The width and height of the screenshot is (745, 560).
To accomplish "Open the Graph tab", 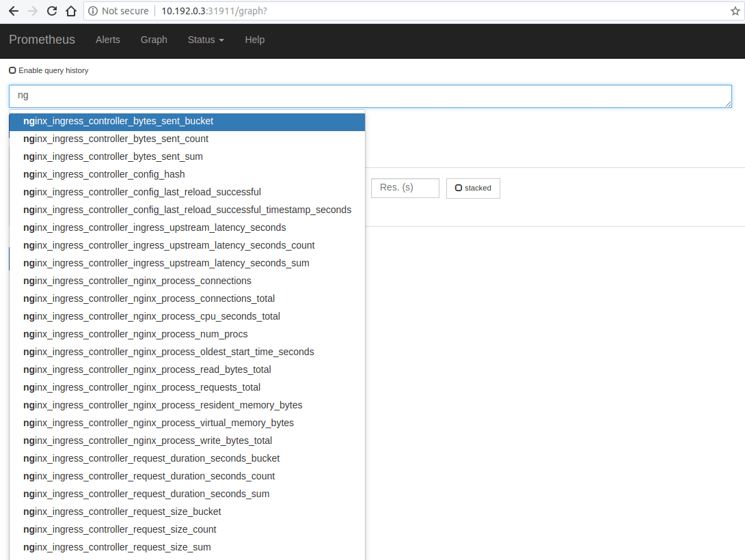I will click(154, 40).
